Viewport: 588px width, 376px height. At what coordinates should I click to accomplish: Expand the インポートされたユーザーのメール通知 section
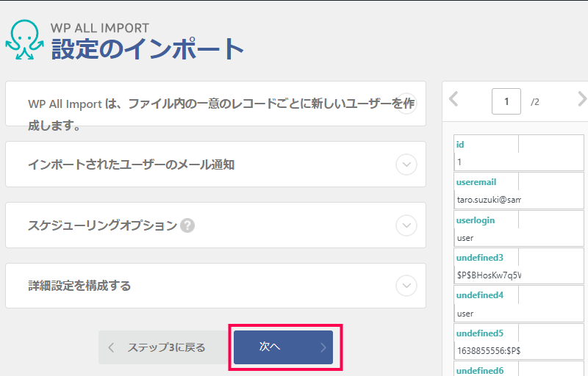coord(406,164)
